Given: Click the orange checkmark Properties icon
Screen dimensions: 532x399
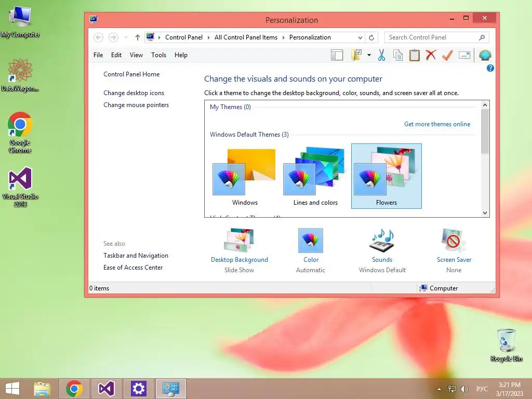Looking at the screenshot, I should click(x=447, y=55).
